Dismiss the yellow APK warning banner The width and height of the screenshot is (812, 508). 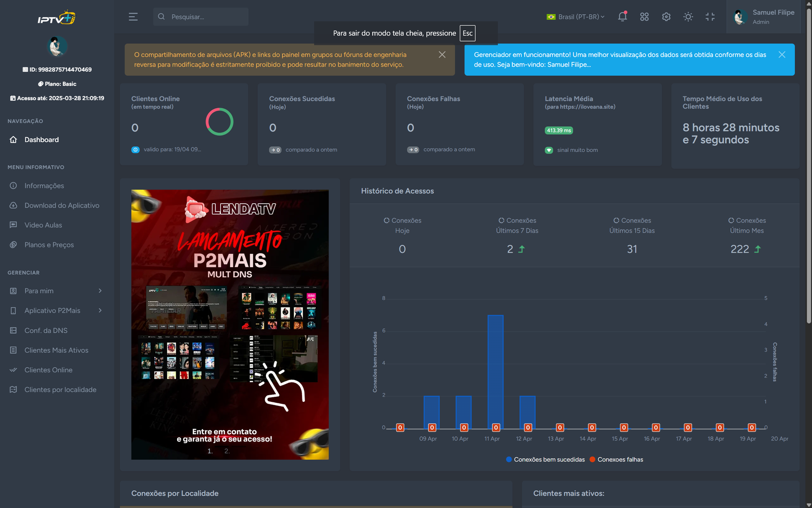pos(442,54)
